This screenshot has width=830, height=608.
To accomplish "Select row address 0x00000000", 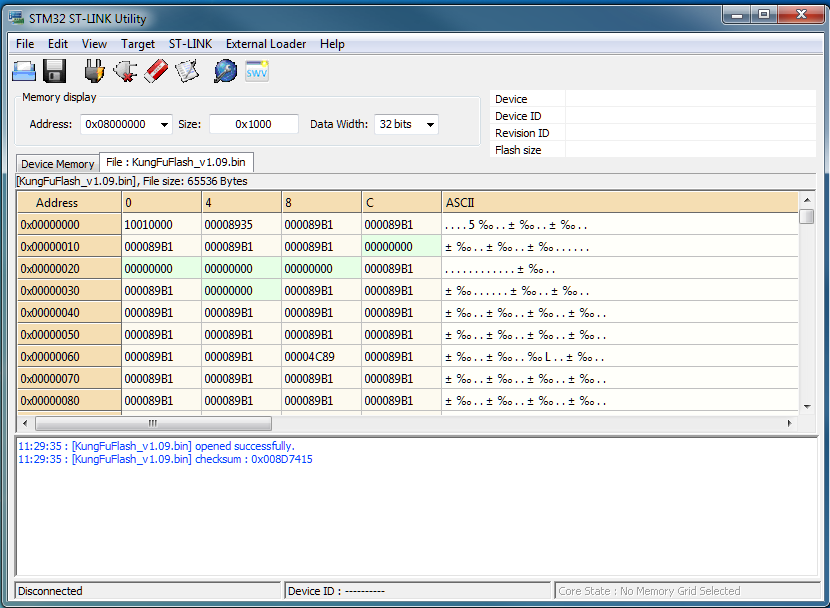I will 69,225.
